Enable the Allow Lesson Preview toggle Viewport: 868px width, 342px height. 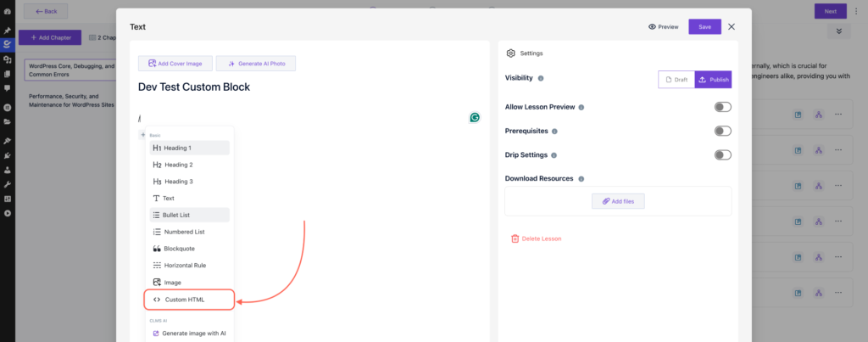(x=722, y=107)
